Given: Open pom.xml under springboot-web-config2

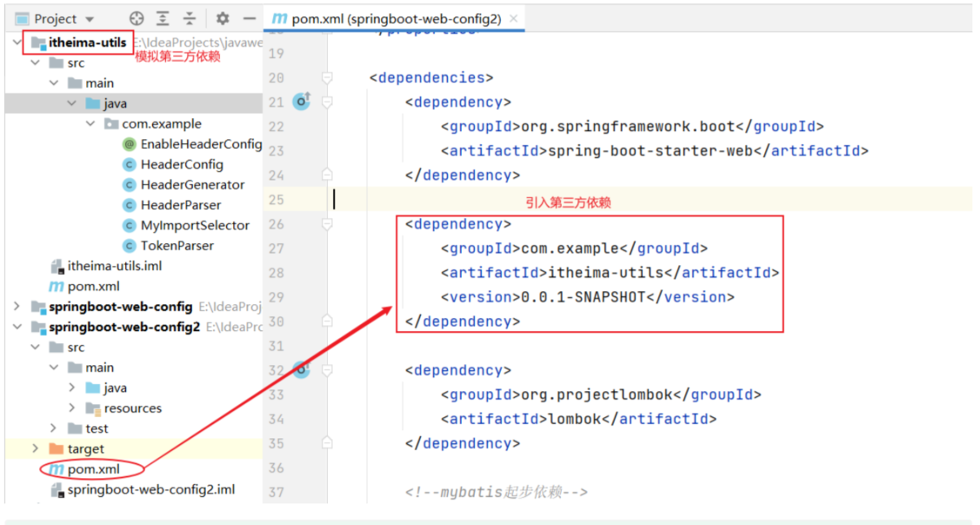Looking at the screenshot, I should coord(93,469).
